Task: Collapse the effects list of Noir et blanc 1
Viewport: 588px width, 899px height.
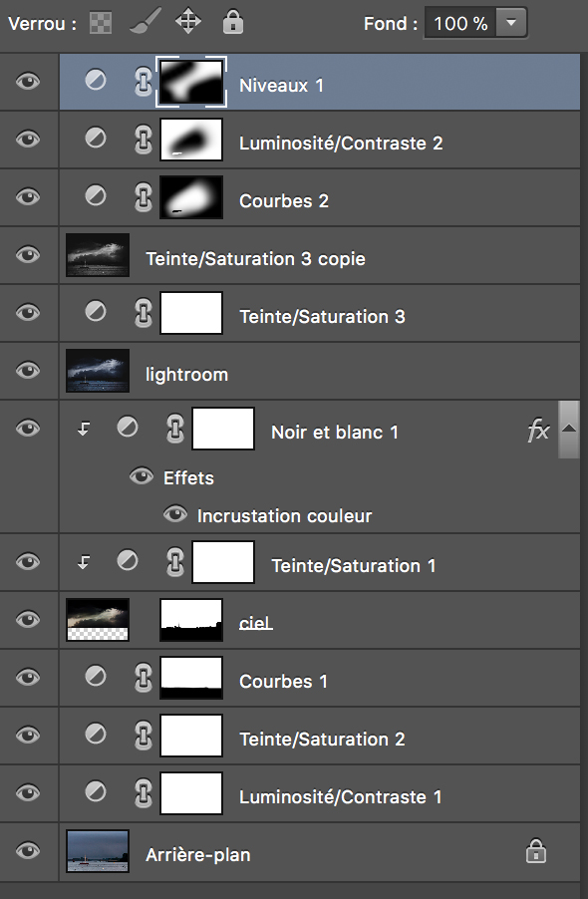Action: click(568, 429)
